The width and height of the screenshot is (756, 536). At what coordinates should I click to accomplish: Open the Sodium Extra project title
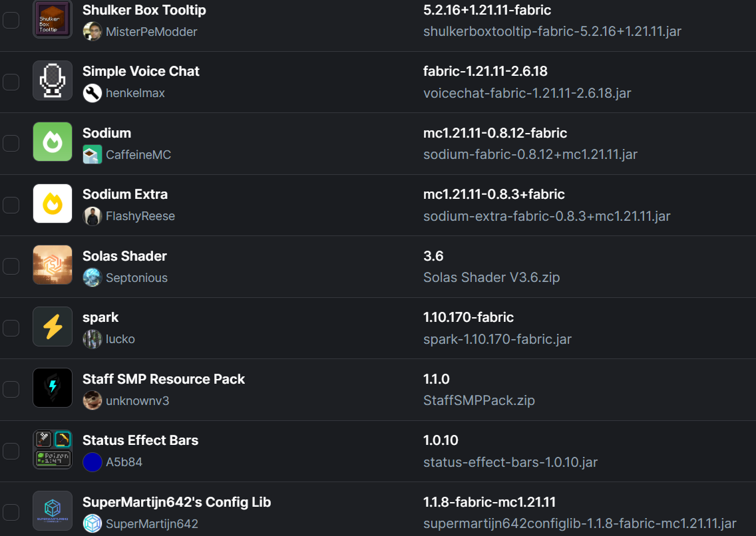coord(125,194)
